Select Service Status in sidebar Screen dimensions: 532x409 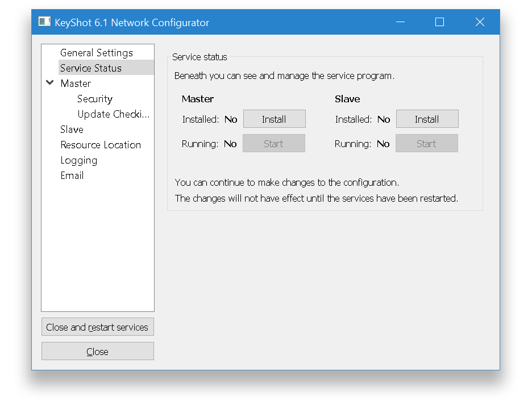click(x=106, y=68)
